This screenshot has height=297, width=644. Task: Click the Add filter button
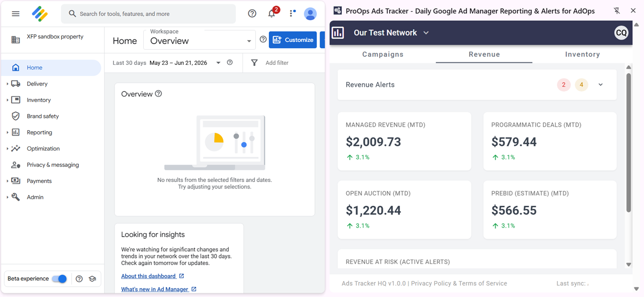(x=277, y=63)
